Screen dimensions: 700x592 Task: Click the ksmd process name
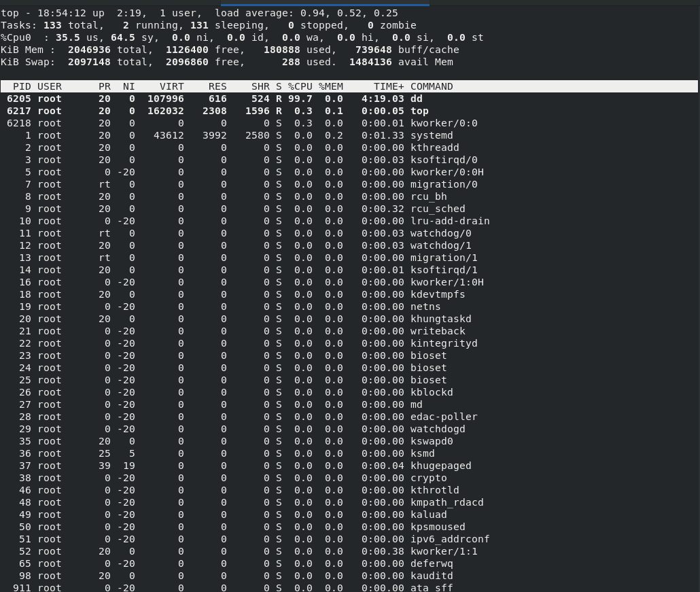pos(422,453)
